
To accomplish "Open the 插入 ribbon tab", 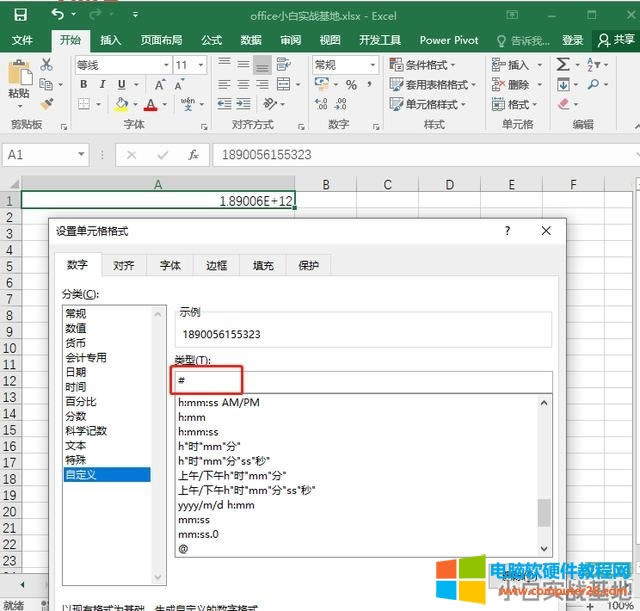I will tap(111, 40).
